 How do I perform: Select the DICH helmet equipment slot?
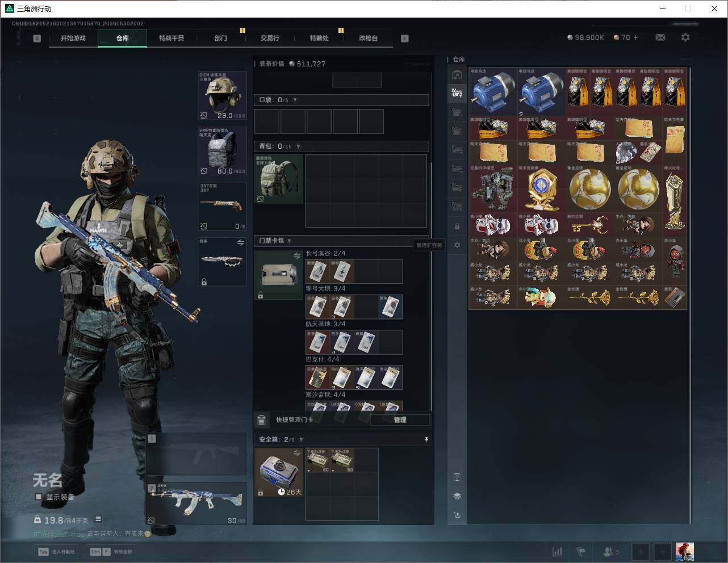click(222, 95)
